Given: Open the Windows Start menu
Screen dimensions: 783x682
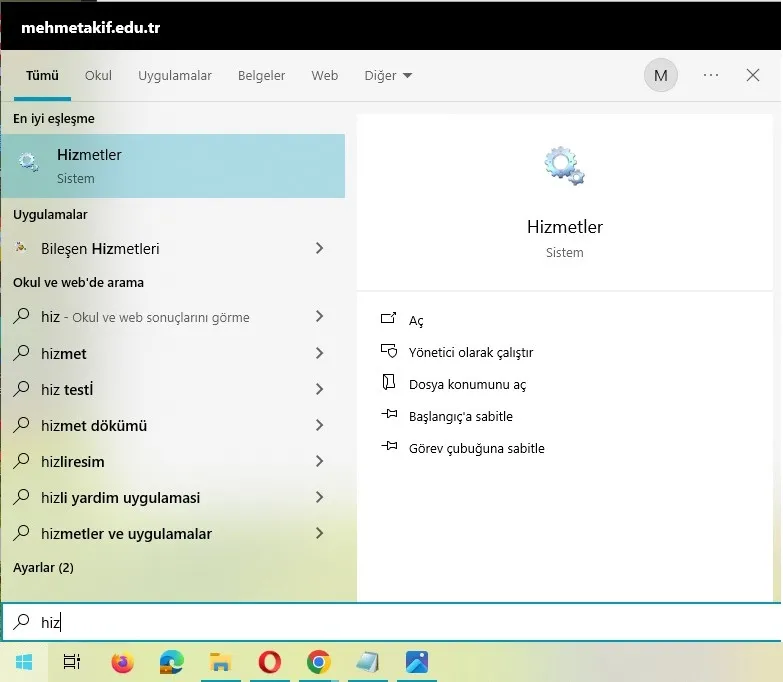Looking at the screenshot, I should pos(24,662).
